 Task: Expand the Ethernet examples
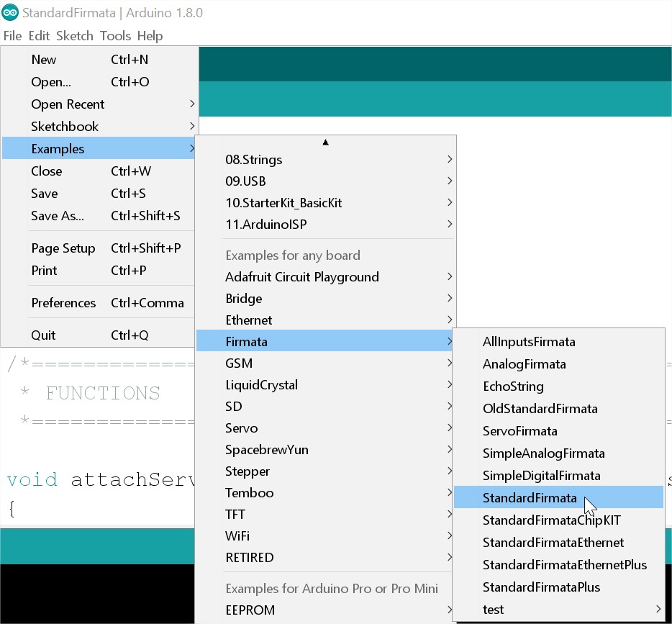325,320
